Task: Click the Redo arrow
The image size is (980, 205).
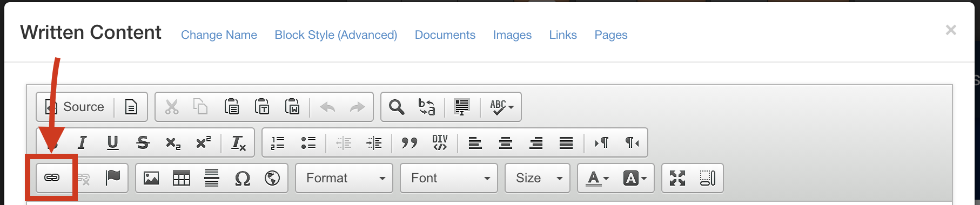Action: (357, 107)
